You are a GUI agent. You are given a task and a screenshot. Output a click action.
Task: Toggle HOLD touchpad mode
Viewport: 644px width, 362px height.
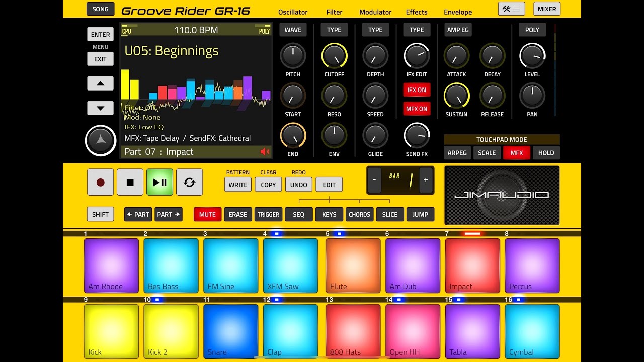coord(546,153)
